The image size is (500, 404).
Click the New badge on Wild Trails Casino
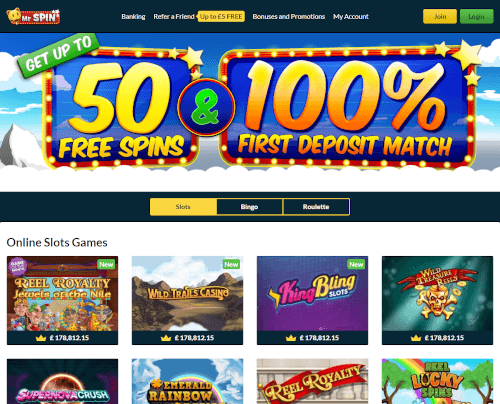[231, 264]
